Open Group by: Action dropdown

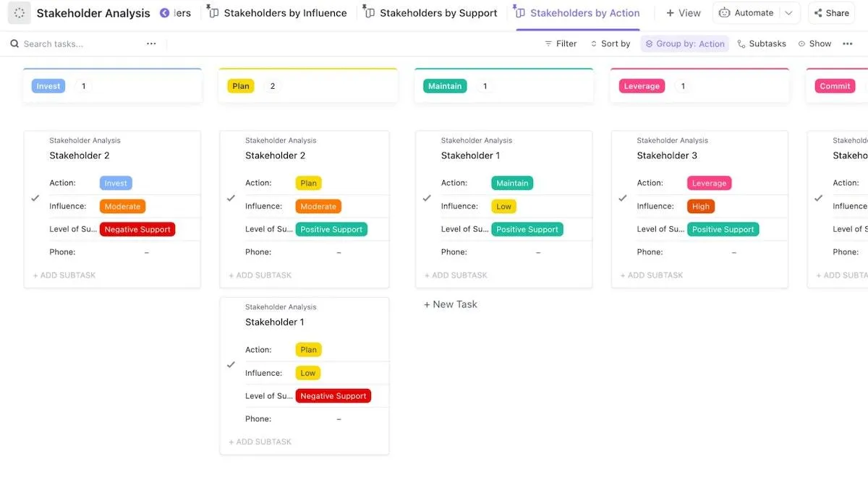685,44
